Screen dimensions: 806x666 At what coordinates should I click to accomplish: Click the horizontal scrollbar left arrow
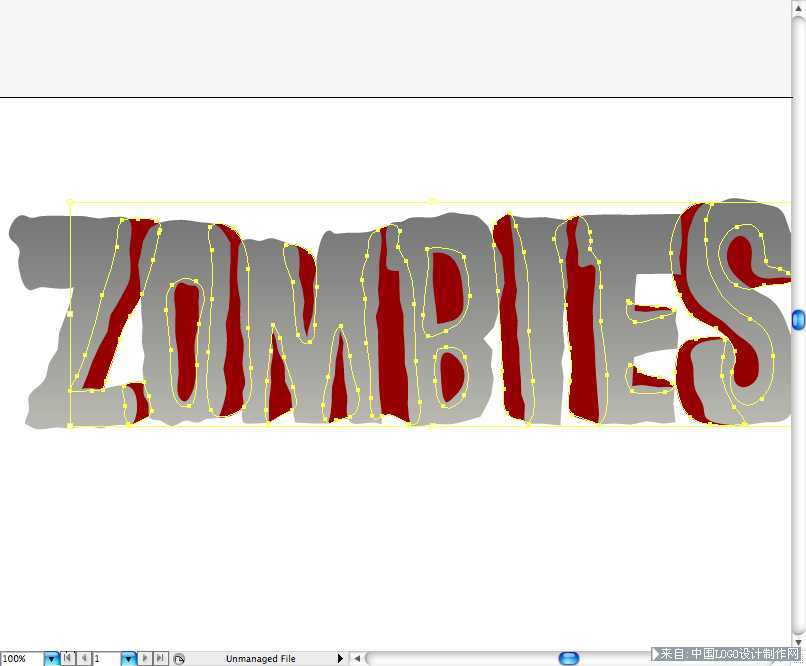click(x=357, y=658)
